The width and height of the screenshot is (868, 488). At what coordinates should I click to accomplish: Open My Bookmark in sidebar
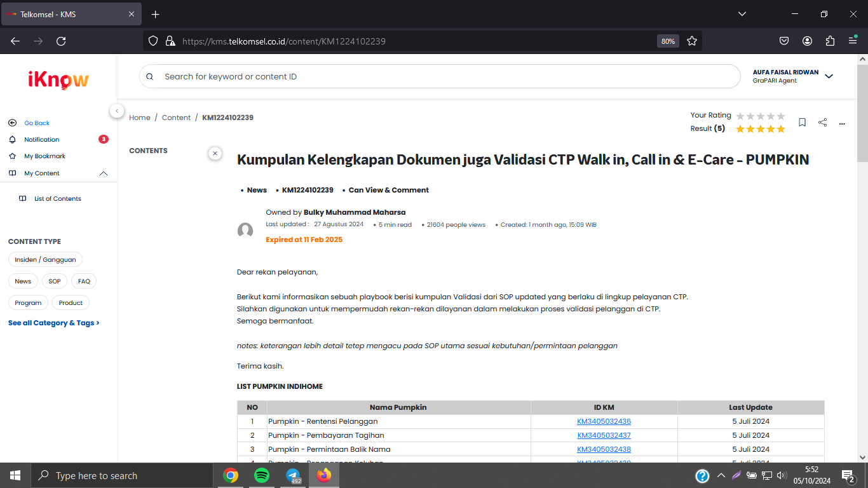click(x=45, y=156)
